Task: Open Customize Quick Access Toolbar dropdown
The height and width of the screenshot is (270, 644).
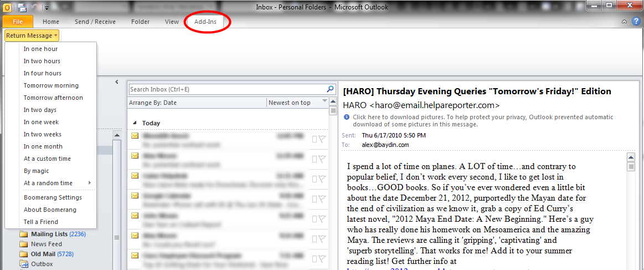Action: click(x=47, y=7)
